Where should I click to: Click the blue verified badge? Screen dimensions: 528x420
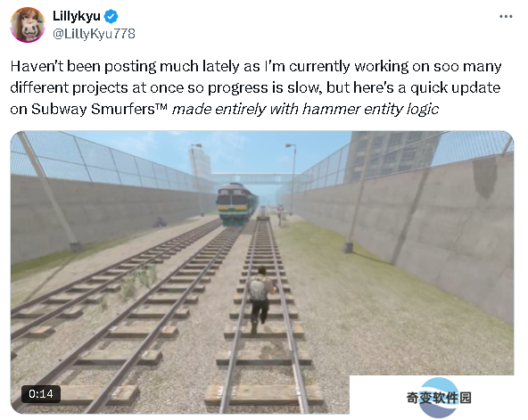pos(111,16)
